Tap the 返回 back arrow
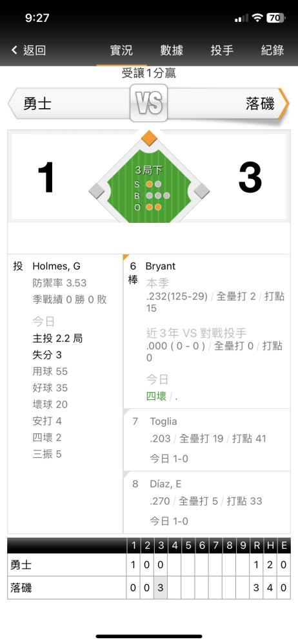The height and width of the screenshot is (644, 298). pyautogui.click(x=28, y=50)
